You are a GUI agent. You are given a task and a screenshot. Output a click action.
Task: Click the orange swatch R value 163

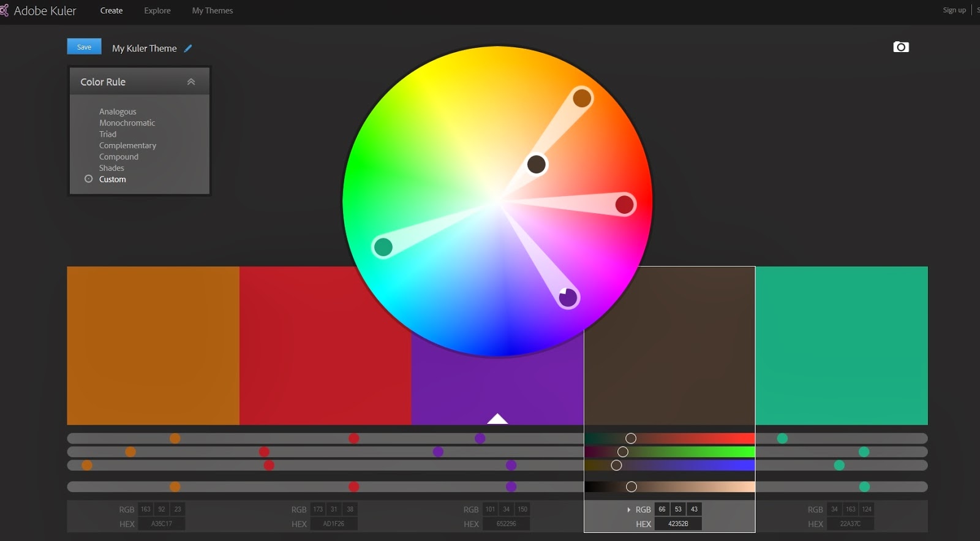click(146, 509)
